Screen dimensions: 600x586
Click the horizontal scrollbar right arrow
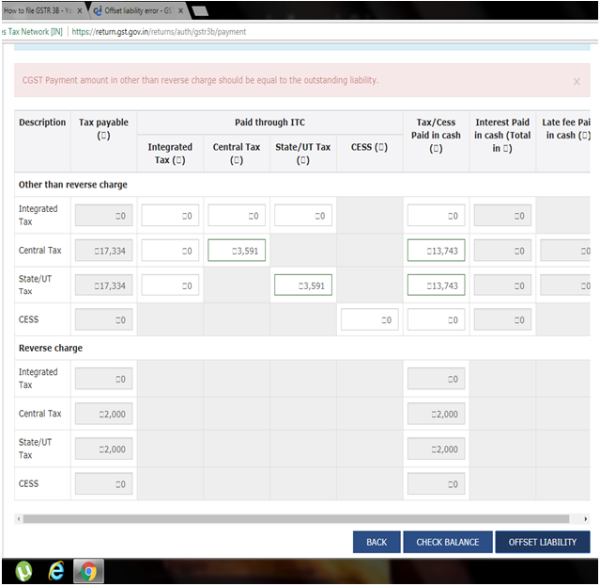[x=585, y=519]
